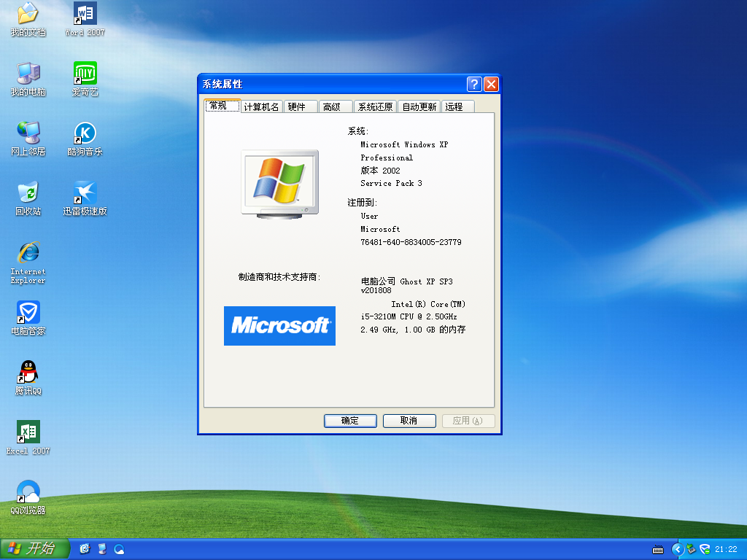
Task: Click the 'Microsoft Windows XP' text line
Action: pyautogui.click(x=404, y=144)
